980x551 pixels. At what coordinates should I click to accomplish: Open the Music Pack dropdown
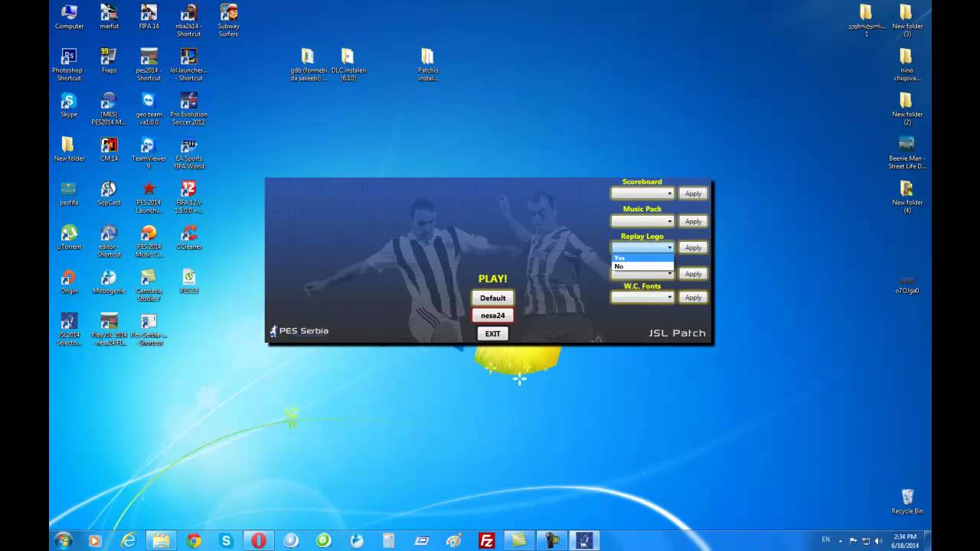pyautogui.click(x=642, y=221)
